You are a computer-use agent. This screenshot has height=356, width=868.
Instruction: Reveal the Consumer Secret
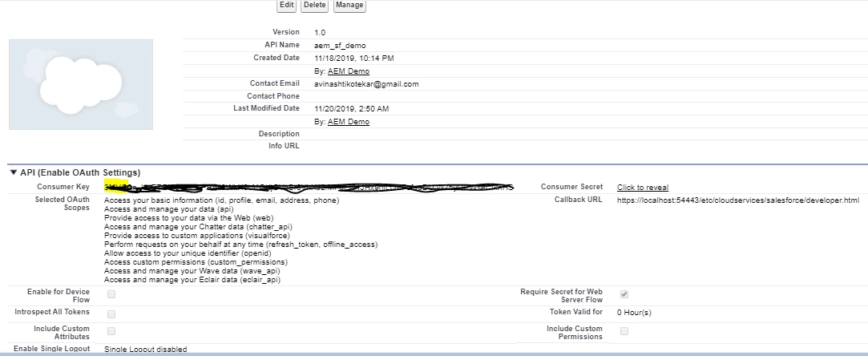643,187
